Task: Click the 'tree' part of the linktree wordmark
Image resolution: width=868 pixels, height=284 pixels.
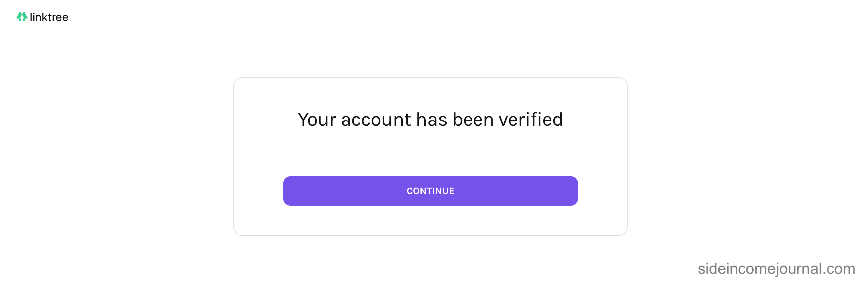Action: tap(58, 18)
